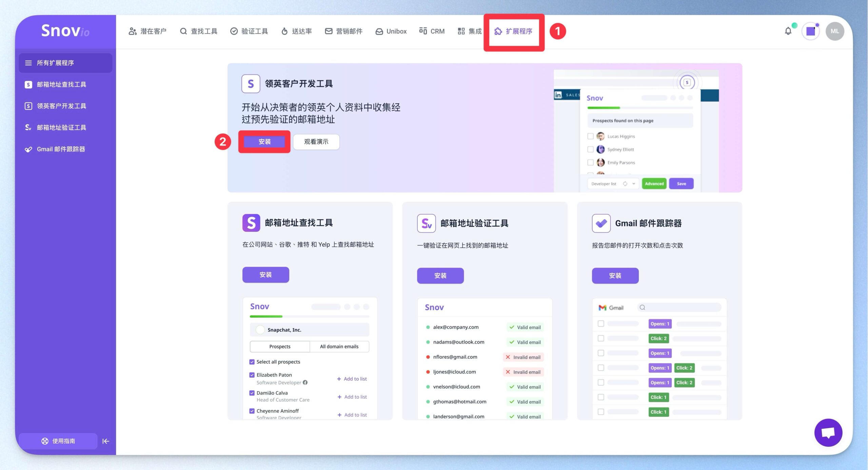Viewport: 868px width, 470px height.
Task: Click the 邮箱地址查找工具 card purple S icon
Action: tap(251, 223)
